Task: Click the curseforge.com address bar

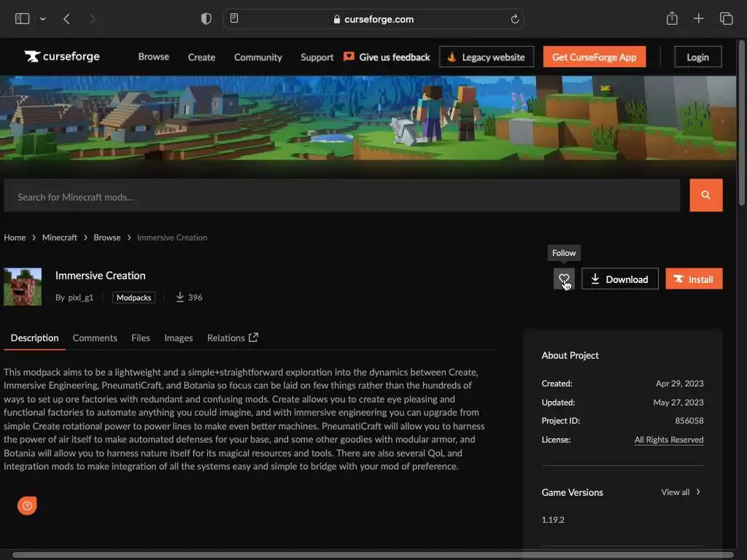Action: [x=373, y=19]
